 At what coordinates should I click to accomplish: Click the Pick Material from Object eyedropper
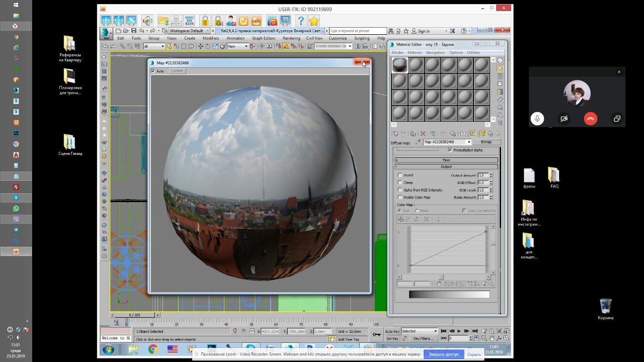click(x=418, y=142)
